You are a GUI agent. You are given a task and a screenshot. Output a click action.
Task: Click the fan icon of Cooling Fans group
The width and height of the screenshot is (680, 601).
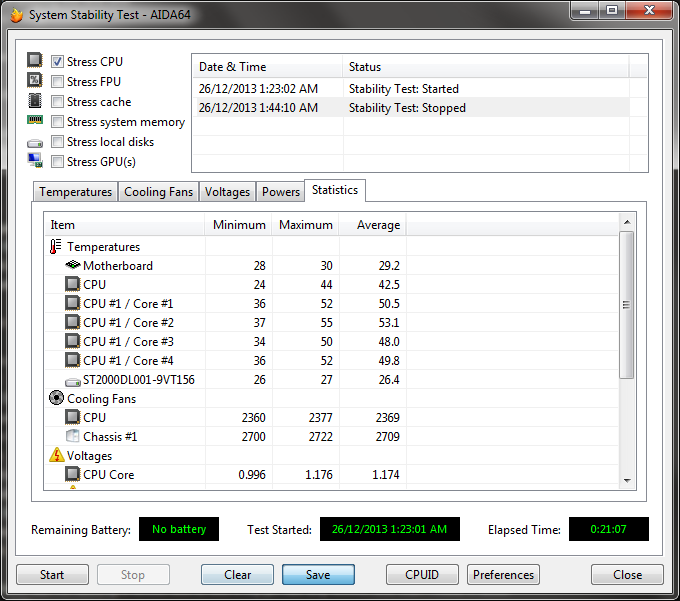pos(56,398)
